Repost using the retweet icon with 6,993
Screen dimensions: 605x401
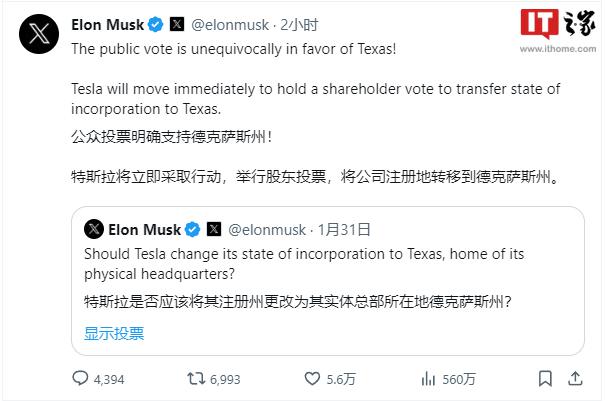coord(197,379)
